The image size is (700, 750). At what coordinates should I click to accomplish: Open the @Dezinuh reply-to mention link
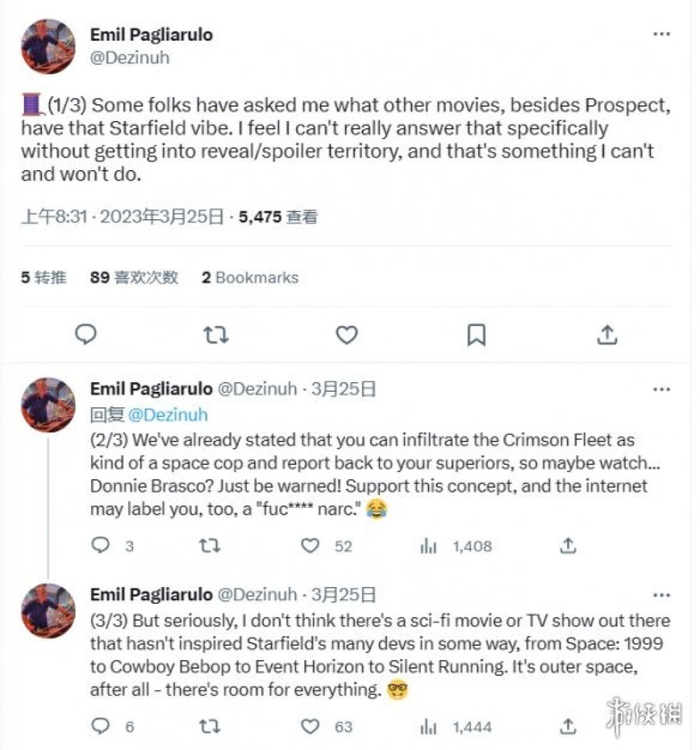pos(168,415)
